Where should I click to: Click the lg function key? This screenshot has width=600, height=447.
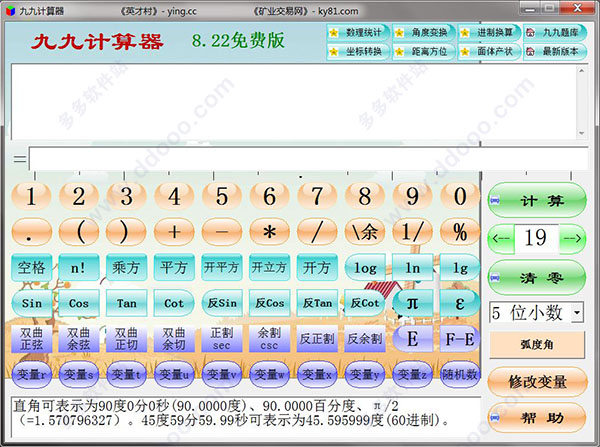(x=460, y=267)
